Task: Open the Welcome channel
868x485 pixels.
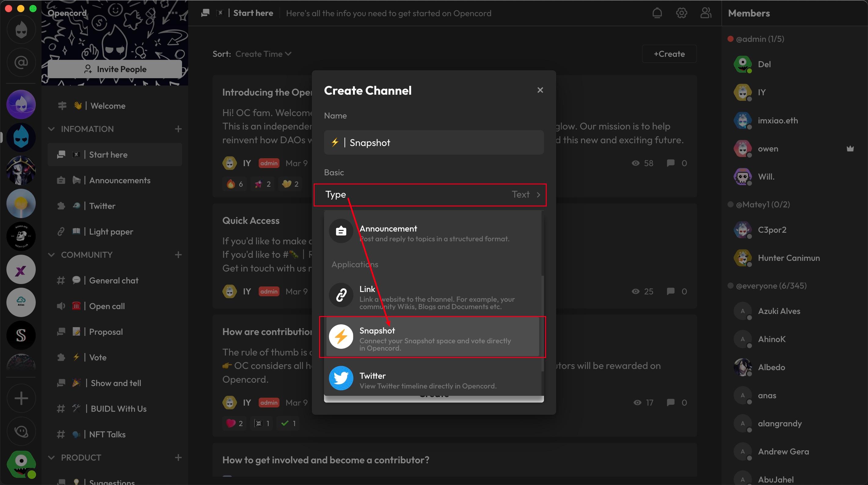Action: [x=115, y=106]
